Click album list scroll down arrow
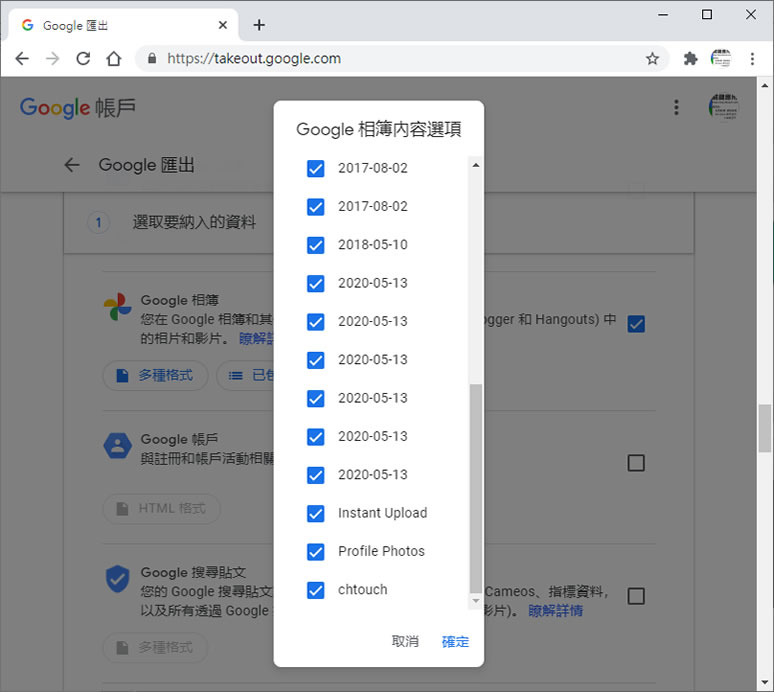Viewport: 775px width, 692px height. coord(475,601)
